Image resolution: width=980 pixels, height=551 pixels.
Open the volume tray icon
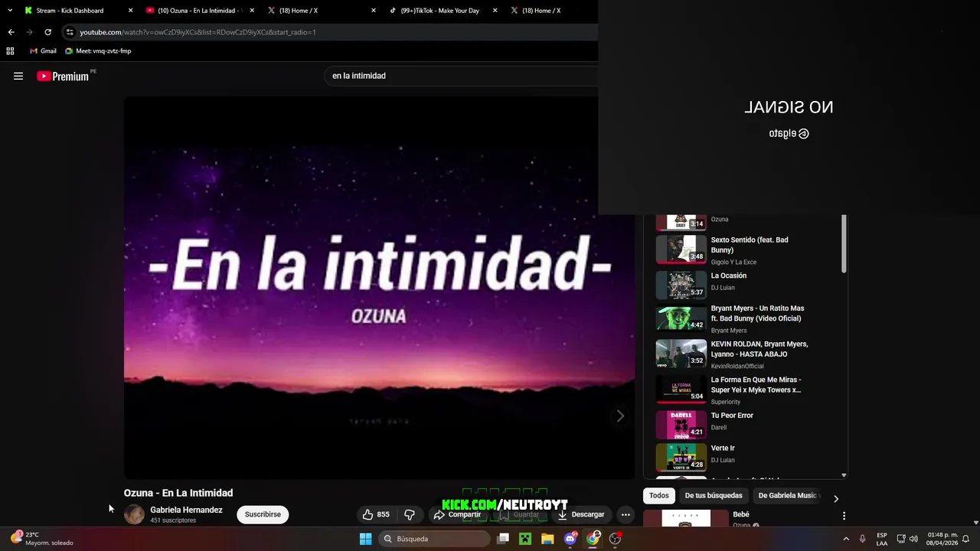913,539
